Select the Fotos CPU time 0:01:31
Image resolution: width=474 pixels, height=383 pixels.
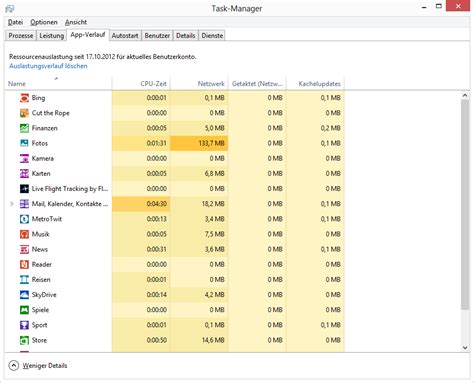pos(157,143)
